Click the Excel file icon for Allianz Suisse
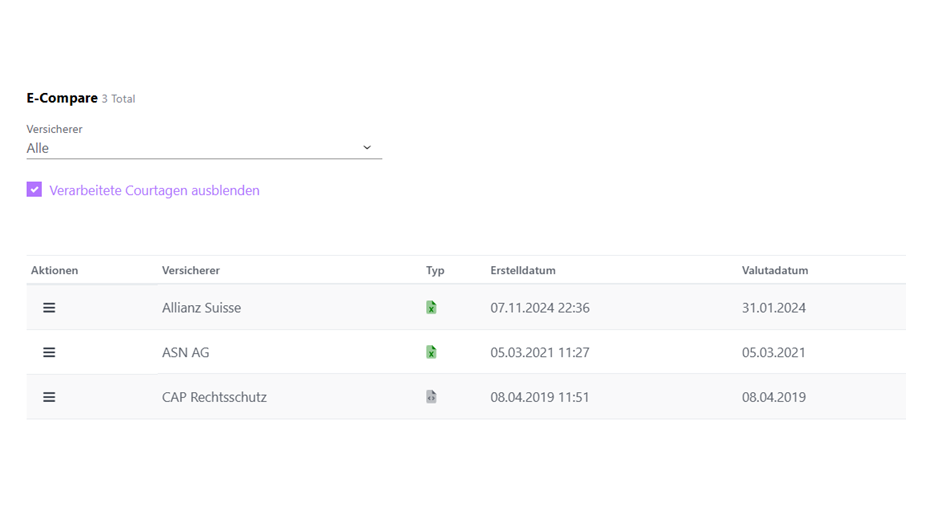The height and width of the screenshot is (525, 928). coord(431,308)
